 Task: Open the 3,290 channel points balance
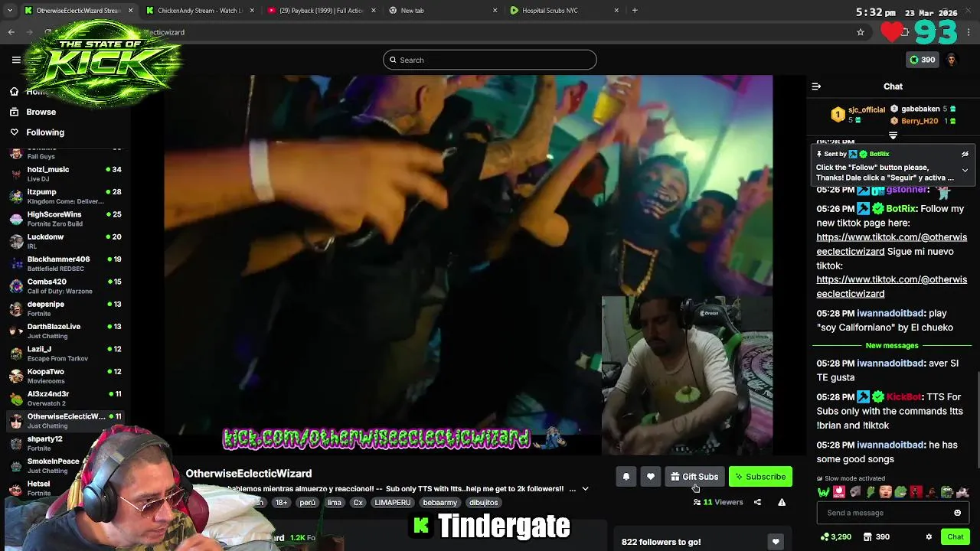(835, 536)
